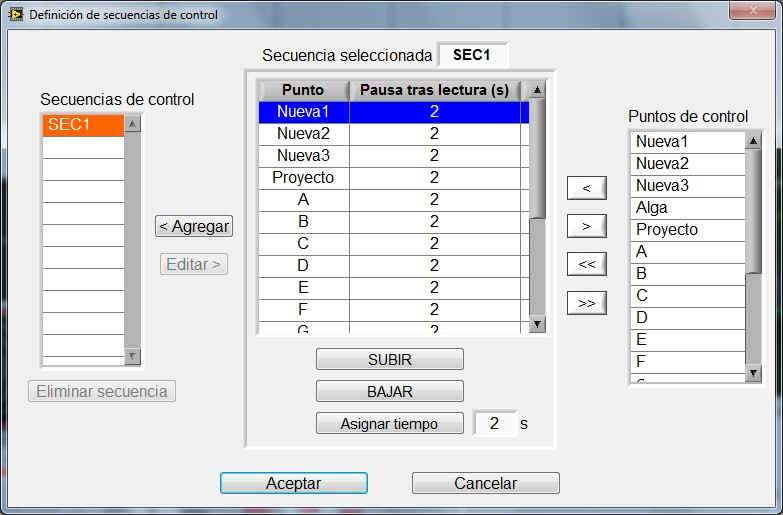The width and height of the screenshot is (783, 515).
Task: Click the double right arrow transfer button
Action: [586, 302]
